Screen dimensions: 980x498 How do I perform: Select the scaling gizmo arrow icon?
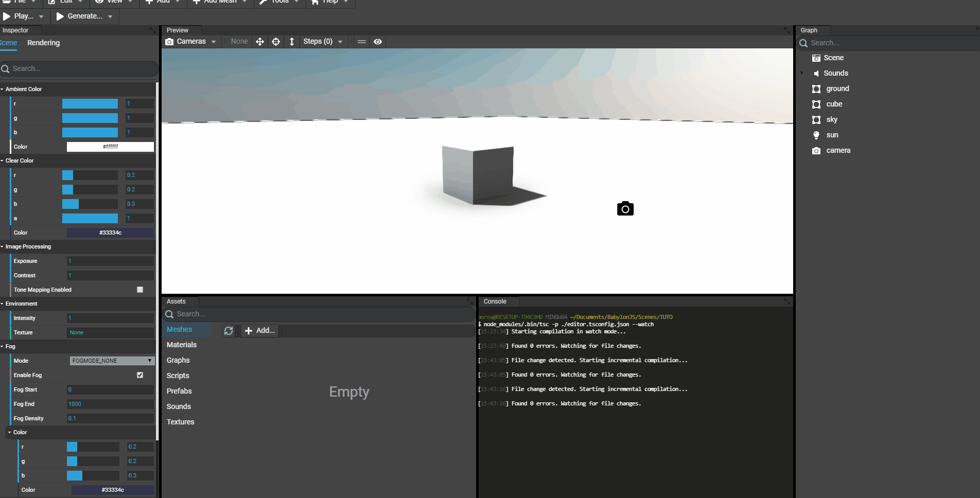click(x=292, y=42)
